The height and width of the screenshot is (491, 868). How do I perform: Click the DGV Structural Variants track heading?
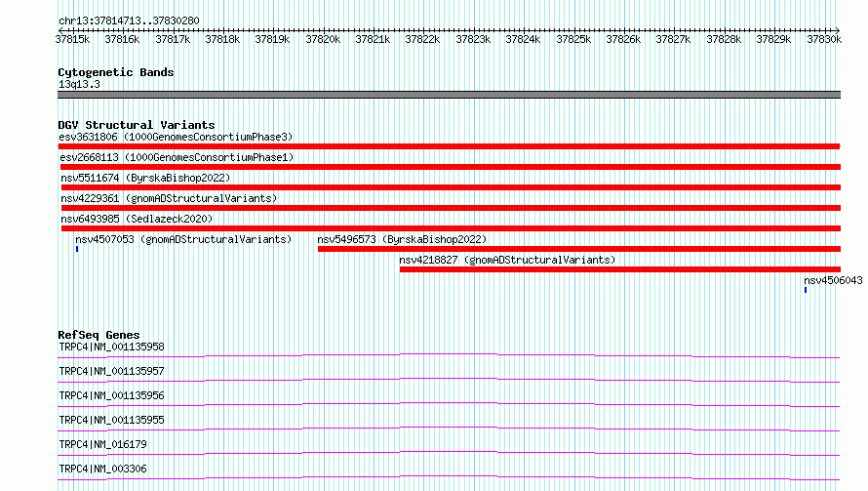(x=137, y=125)
